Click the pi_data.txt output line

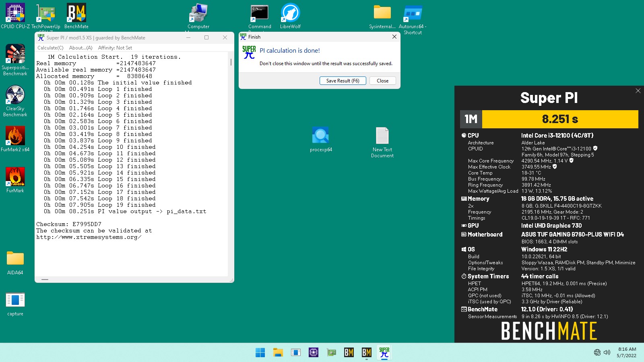125,212
